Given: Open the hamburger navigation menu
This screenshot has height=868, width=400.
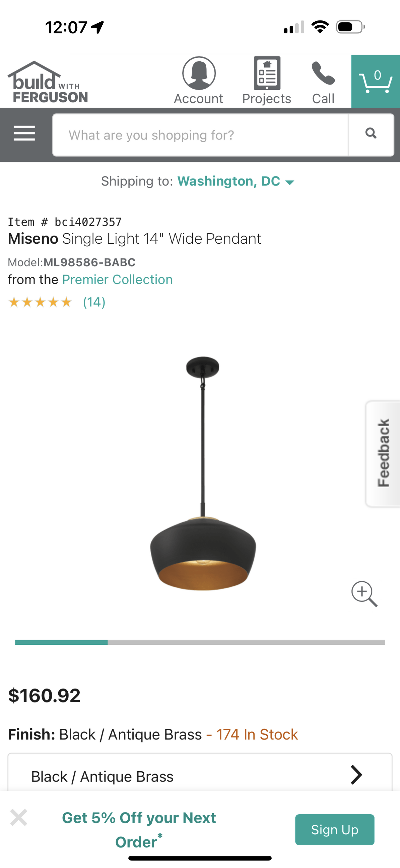Looking at the screenshot, I should point(24,133).
